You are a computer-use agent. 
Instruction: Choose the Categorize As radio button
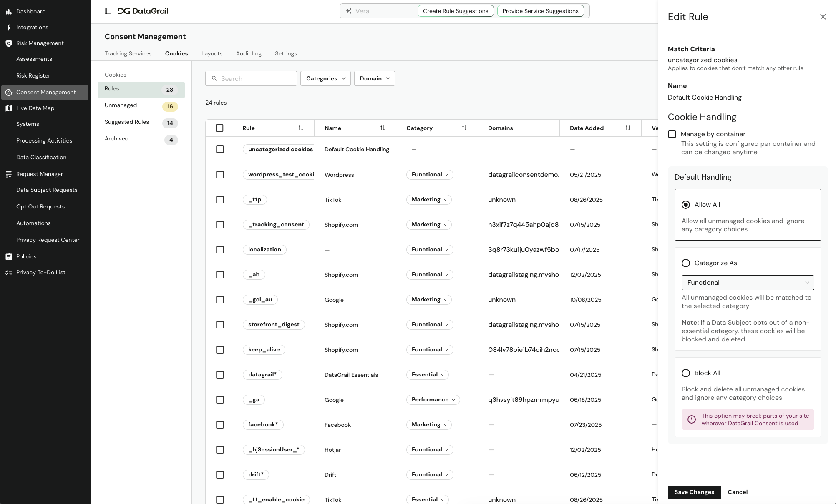pos(686,263)
